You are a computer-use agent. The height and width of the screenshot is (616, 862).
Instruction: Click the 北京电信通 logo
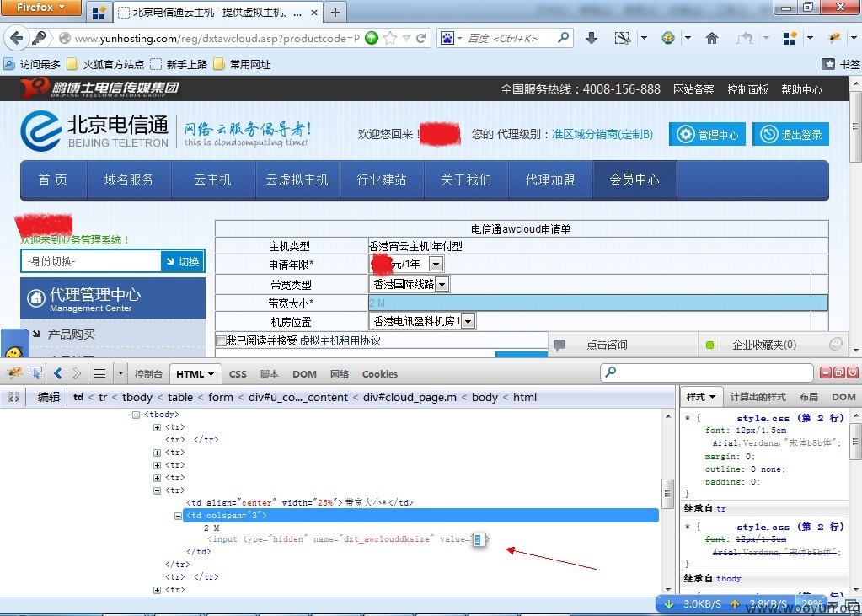point(94,131)
